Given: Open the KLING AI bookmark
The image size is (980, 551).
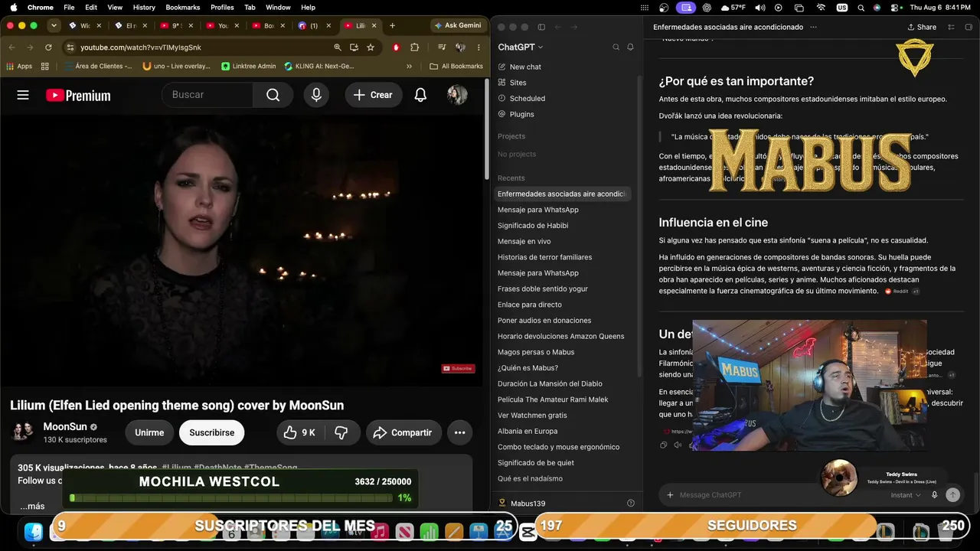Looking at the screenshot, I should (319, 67).
